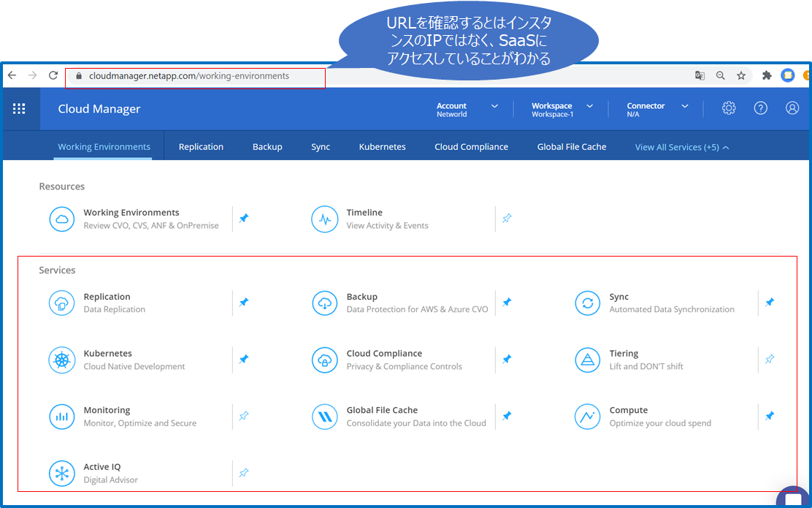
Task: Click the browser address bar URL
Action: [189, 76]
